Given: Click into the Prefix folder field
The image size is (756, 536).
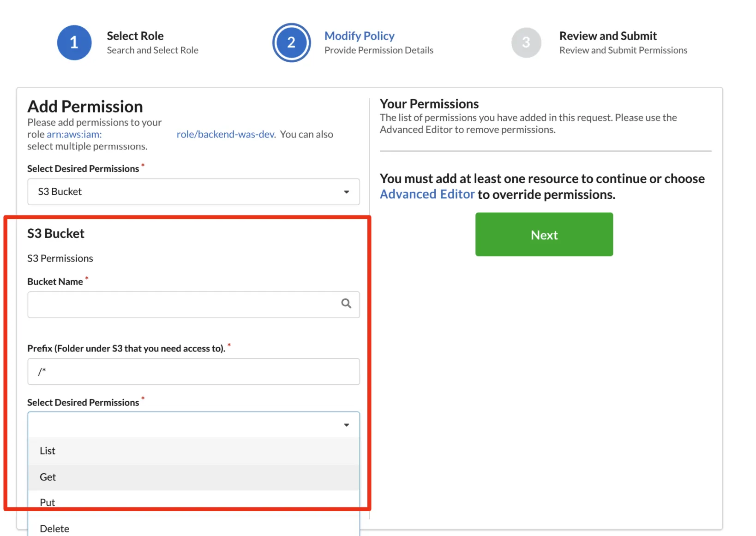Looking at the screenshot, I should [x=193, y=372].
